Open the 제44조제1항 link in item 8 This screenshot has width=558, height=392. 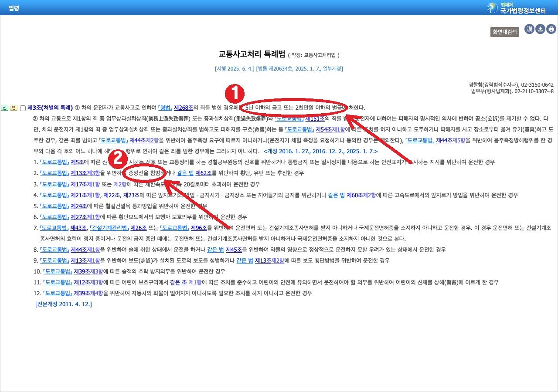(85, 250)
